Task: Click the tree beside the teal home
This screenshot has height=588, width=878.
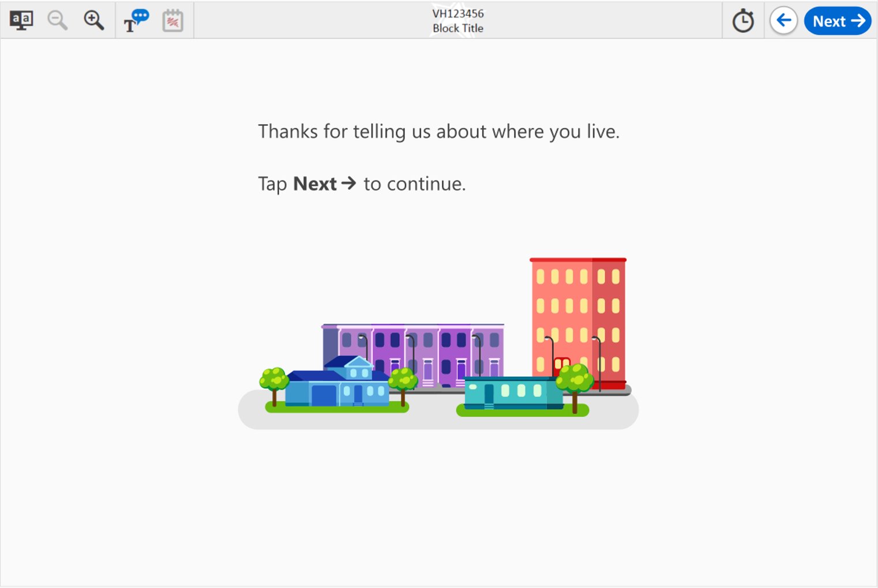Action: pos(575,384)
